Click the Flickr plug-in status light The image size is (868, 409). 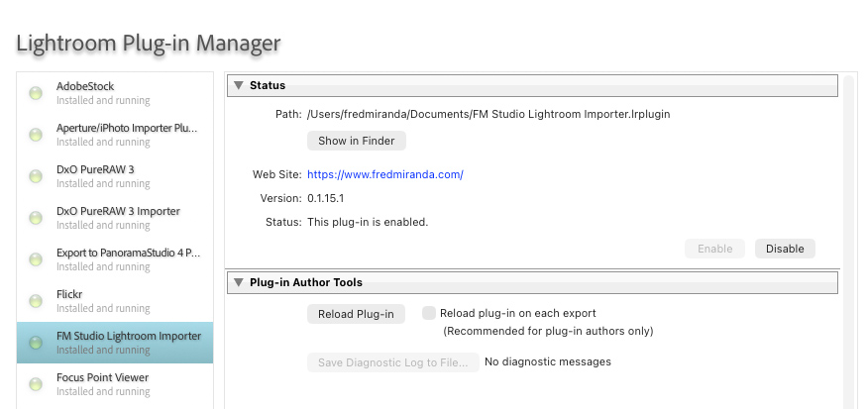[36, 300]
